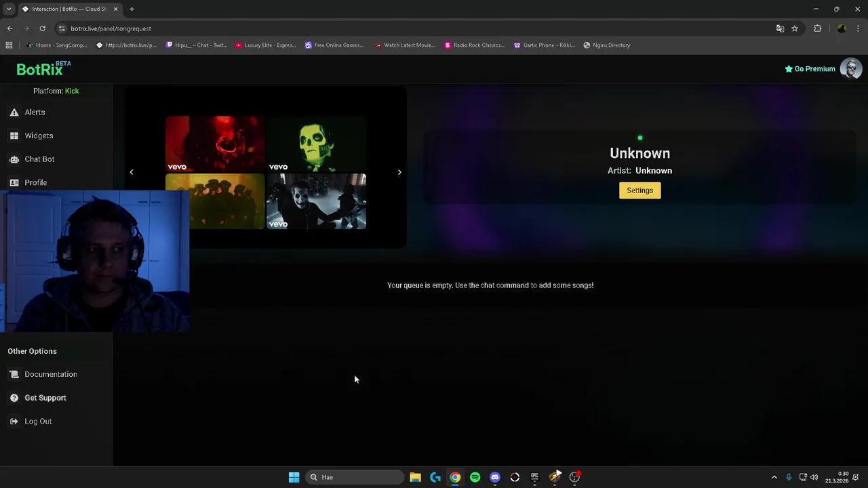Open the Gartic Phone bookmark
Image resolution: width=868 pixels, height=488 pixels.
pyautogui.click(x=545, y=45)
